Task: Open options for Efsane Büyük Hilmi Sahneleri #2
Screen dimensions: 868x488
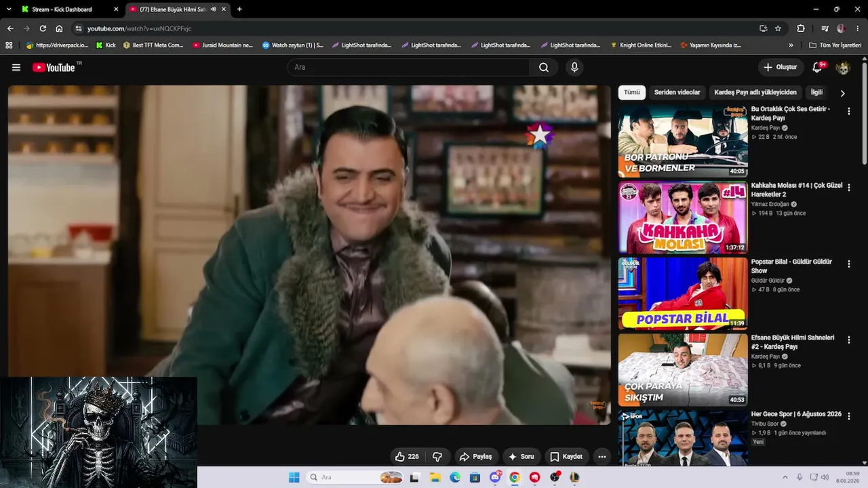Action: pyautogui.click(x=848, y=340)
